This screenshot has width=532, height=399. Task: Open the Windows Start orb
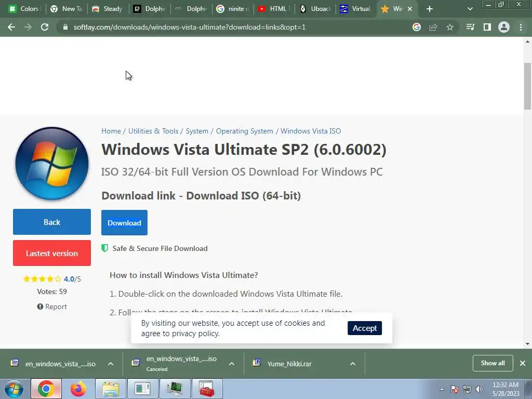pos(14,389)
